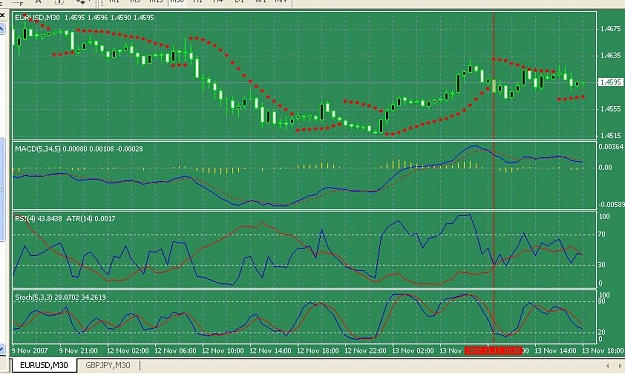Click the 1.4675 price scale label

pyautogui.click(x=610, y=29)
